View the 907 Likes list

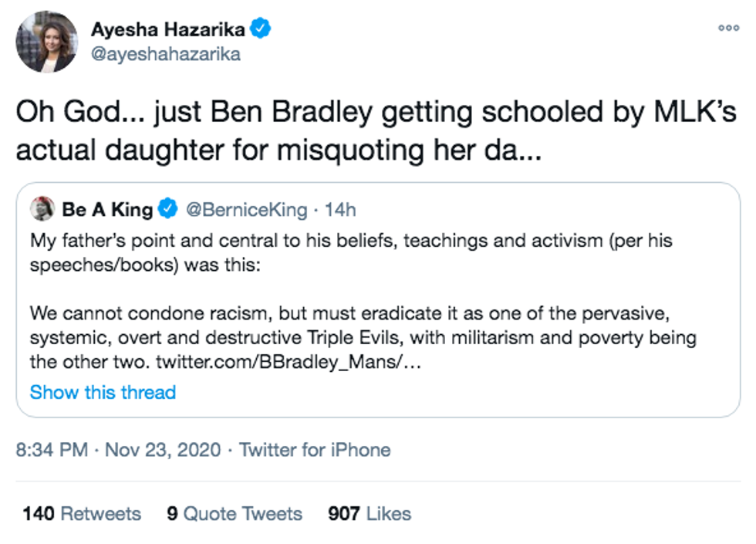click(x=370, y=514)
